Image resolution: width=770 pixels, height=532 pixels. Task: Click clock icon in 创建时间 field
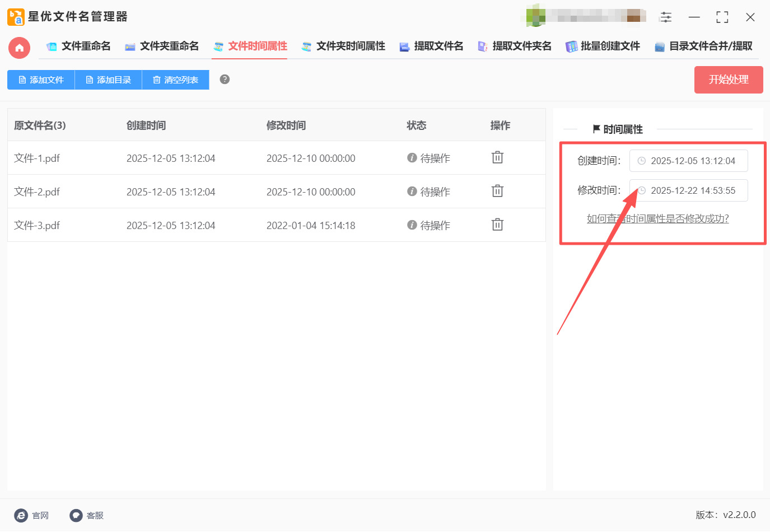[642, 161]
